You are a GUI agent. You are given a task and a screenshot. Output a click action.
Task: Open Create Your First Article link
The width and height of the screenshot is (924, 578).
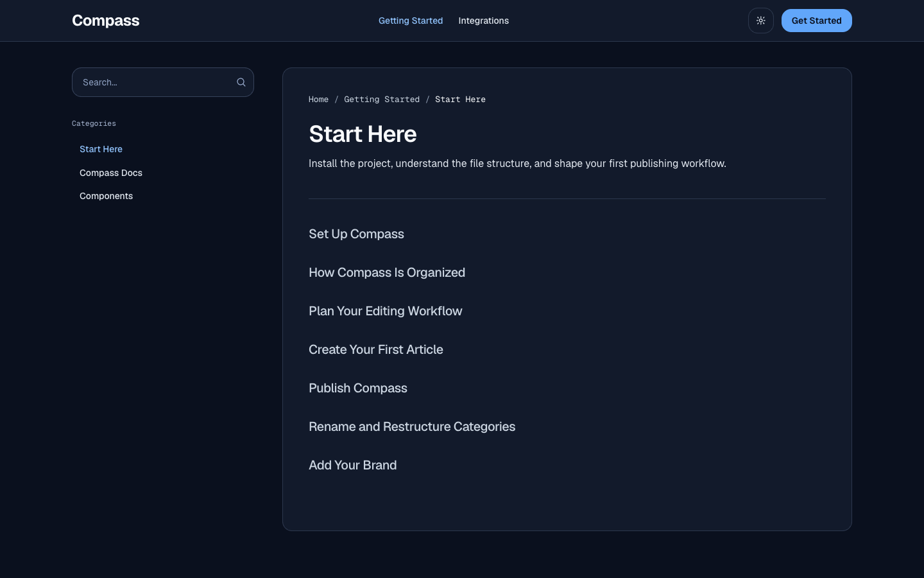pos(375,349)
